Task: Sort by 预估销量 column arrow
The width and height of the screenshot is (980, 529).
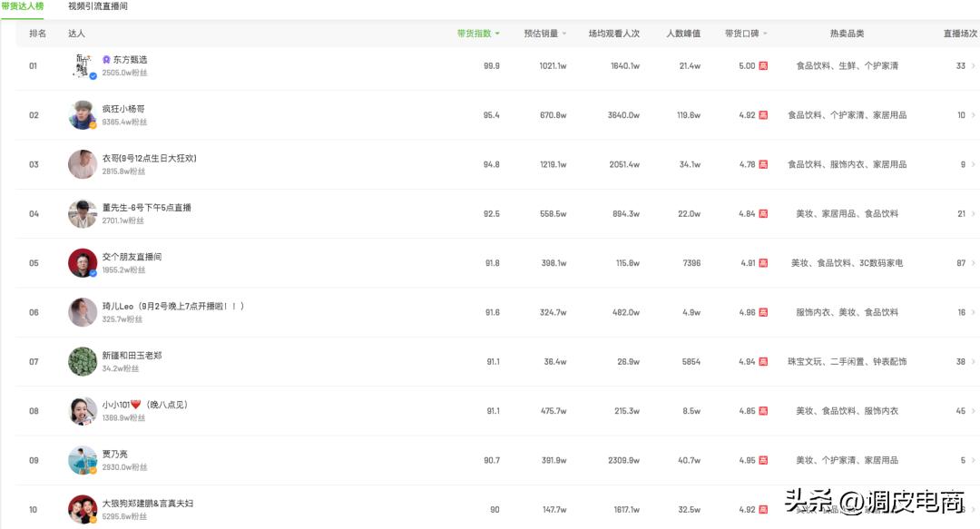Action: (x=564, y=34)
